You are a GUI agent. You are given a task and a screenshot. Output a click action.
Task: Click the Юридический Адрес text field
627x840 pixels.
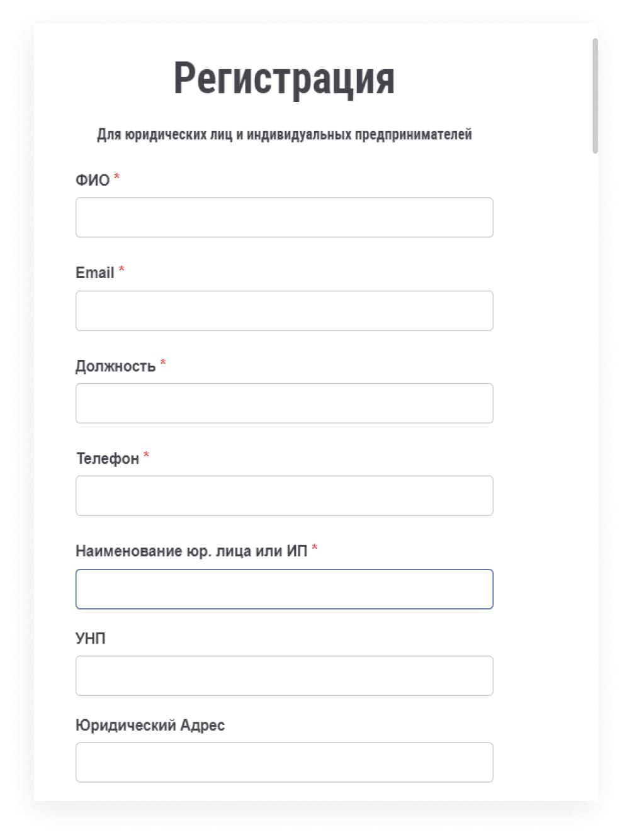[284, 762]
